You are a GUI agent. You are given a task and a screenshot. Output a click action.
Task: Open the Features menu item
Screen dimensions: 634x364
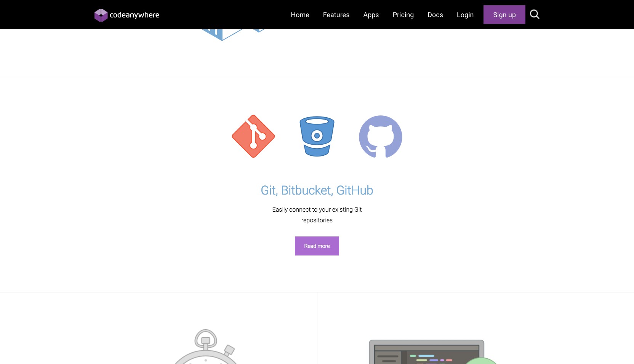click(336, 15)
